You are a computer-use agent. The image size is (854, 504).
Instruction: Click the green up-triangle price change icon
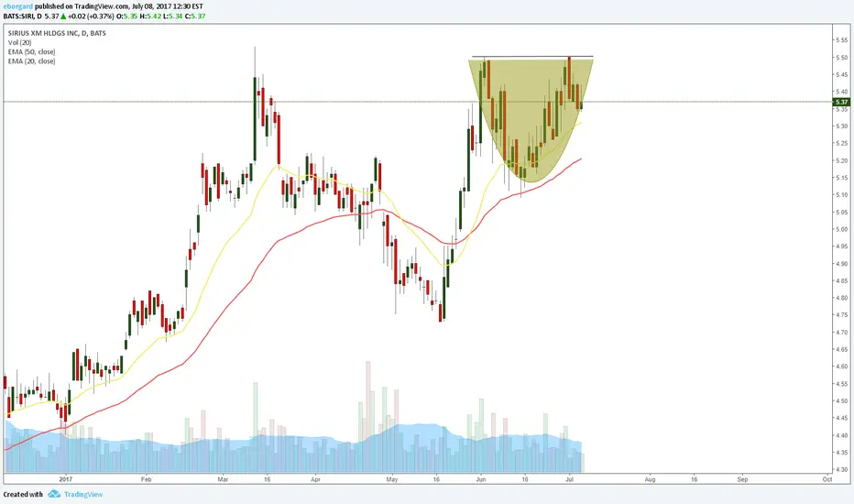click(63, 16)
